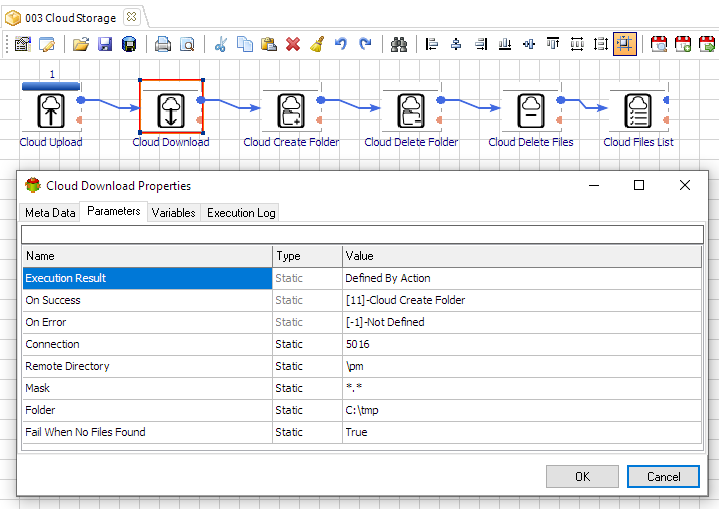Click the [11]-Cloud Create Folder value
Screen dimensions: 719x509
click(405, 300)
